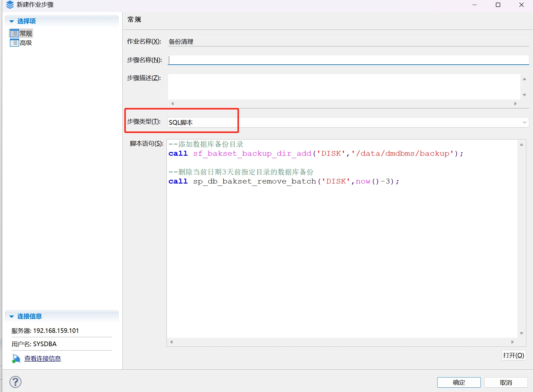
Task: Click description box scroll left arrow
Action: point(172,104)
